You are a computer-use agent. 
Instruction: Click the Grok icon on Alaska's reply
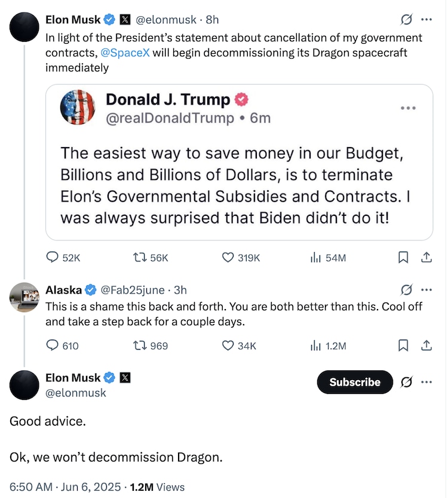(406, 290)
